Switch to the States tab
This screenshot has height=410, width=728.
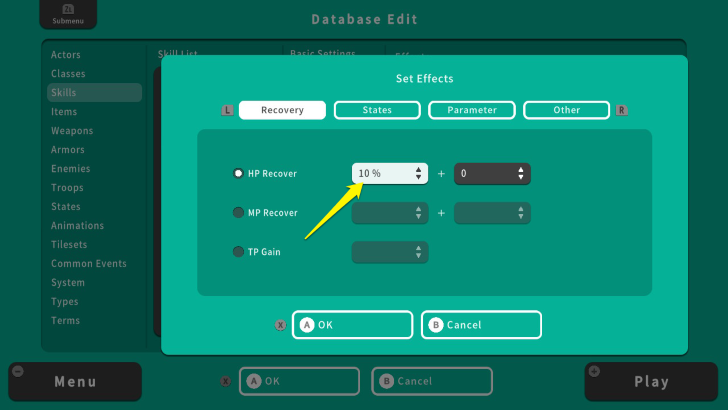[x=377, y=110]
